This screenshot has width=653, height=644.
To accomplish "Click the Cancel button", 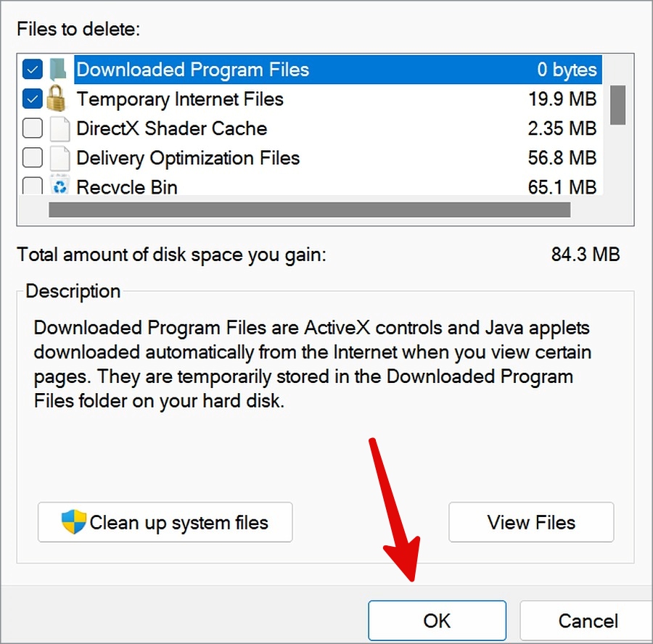I will coord(587,620).
